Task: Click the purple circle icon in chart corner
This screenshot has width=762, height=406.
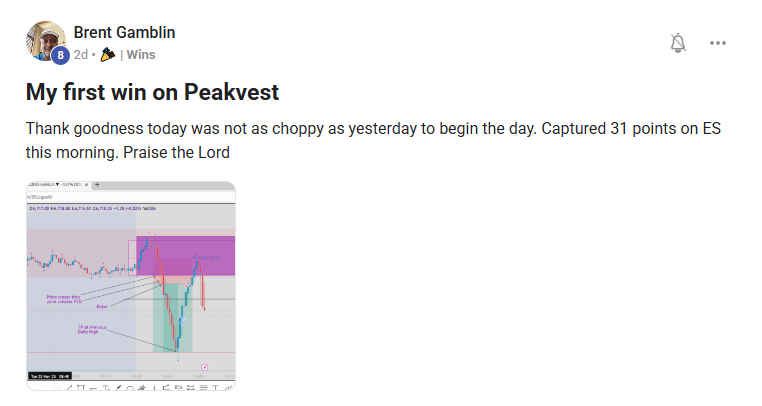Action: point(204,367)
